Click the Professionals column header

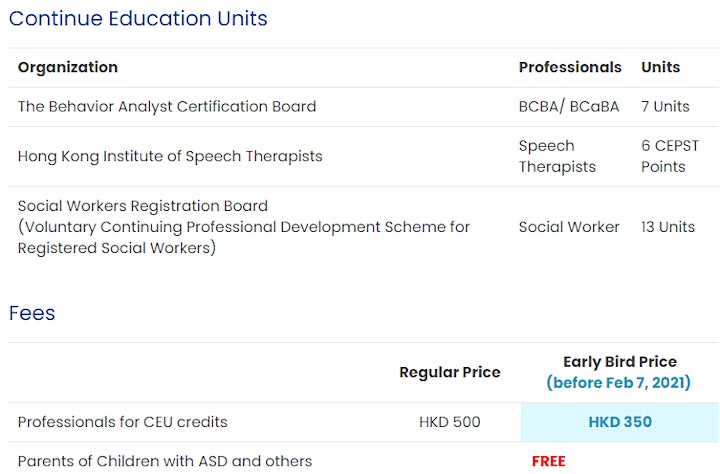(570, 67)
